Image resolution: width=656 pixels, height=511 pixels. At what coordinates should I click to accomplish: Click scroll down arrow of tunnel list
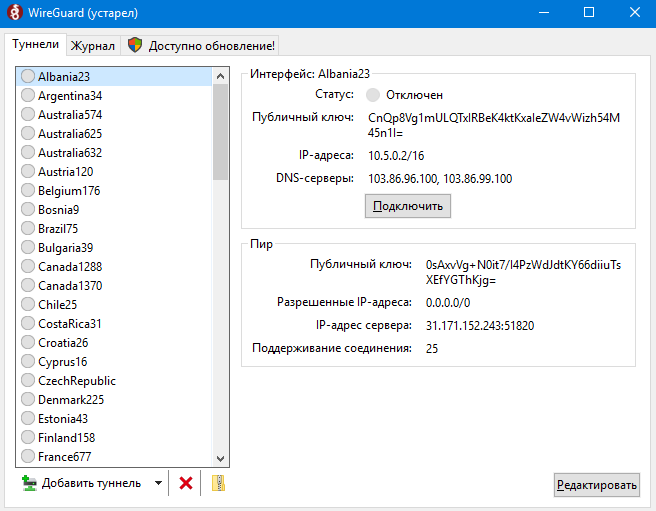pos(220,458)
